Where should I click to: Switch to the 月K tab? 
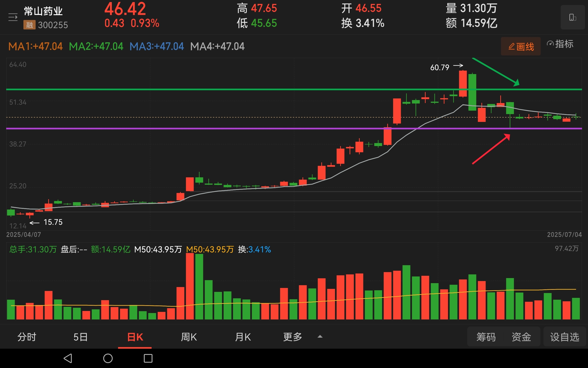[243, 337]
